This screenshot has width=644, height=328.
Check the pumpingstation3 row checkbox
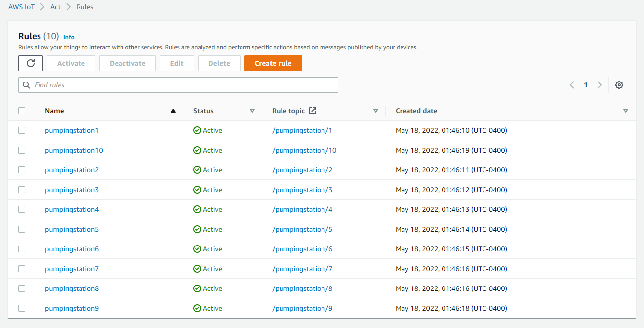click(22, 190)
